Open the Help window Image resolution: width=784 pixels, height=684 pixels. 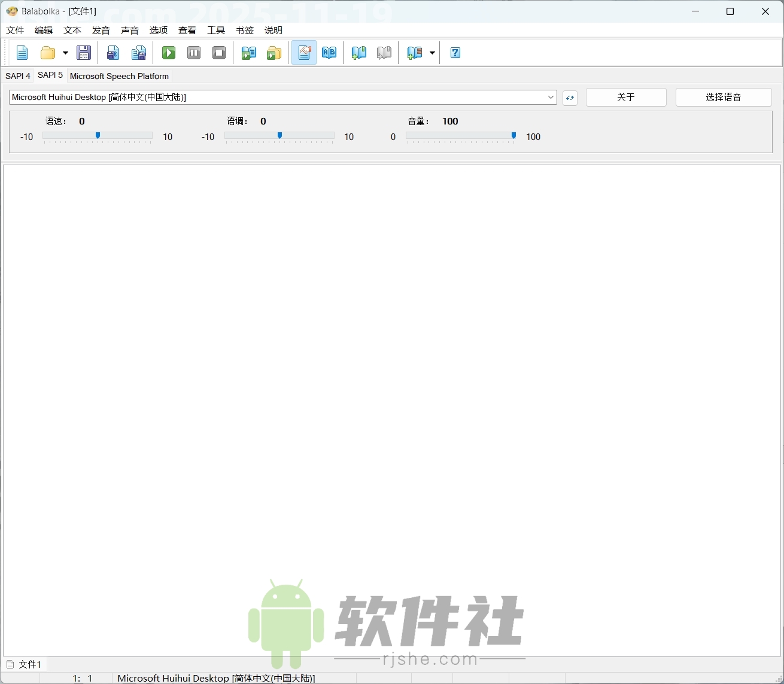(455, 53)
